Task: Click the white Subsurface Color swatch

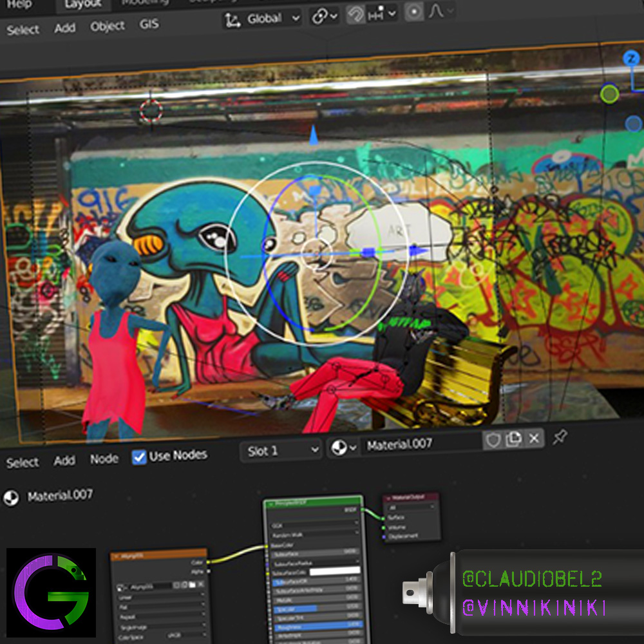Action: [x=335, y=571]
